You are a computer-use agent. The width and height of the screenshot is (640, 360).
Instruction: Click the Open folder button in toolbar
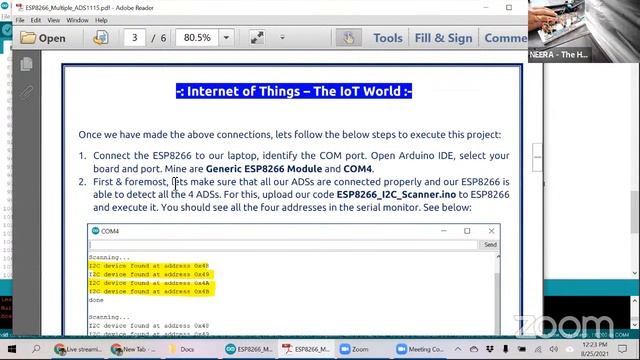43,38
